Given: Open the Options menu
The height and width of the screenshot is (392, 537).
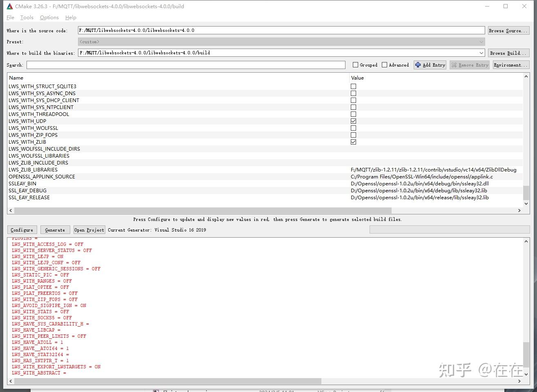Looking at the screenshot, I should [49, 17].
